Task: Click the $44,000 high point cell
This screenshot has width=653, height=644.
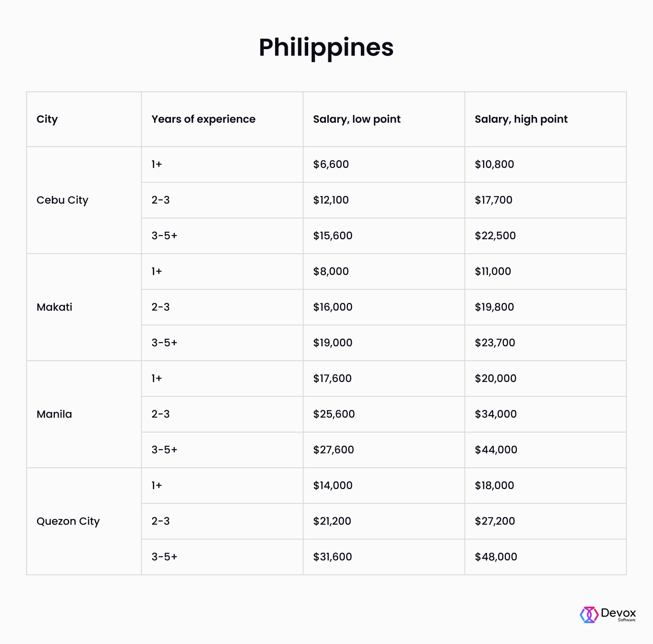Action: point(496,450)
